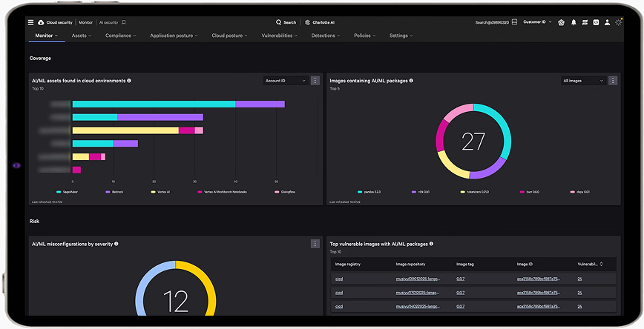Screen dimensions: 644x329
Task: Expand the Account ID dropdown
Action: point(286,81)
